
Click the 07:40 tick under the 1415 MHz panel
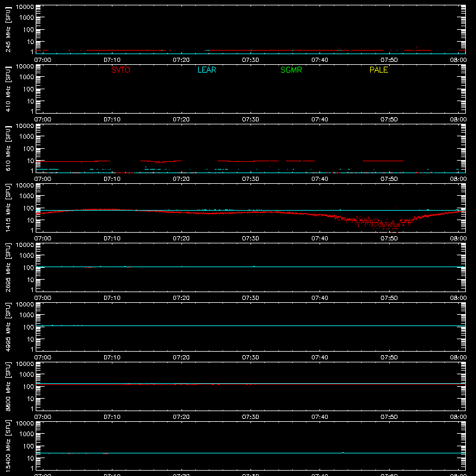pos(320,239)
